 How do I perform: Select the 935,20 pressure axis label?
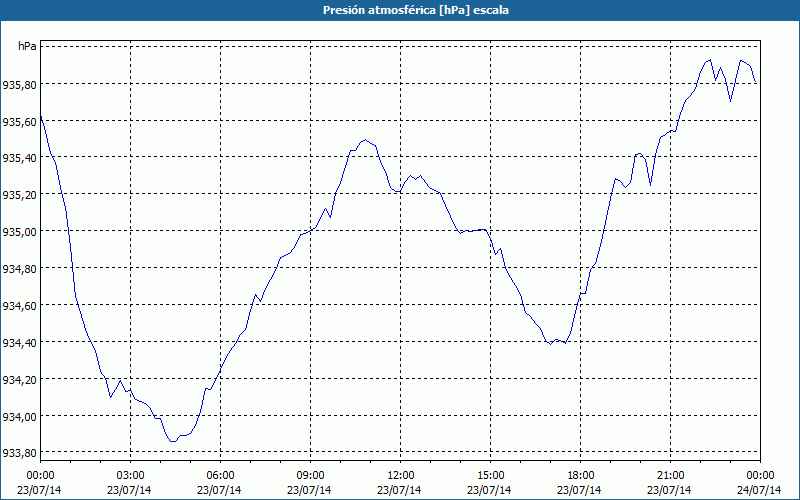(19, 195)
